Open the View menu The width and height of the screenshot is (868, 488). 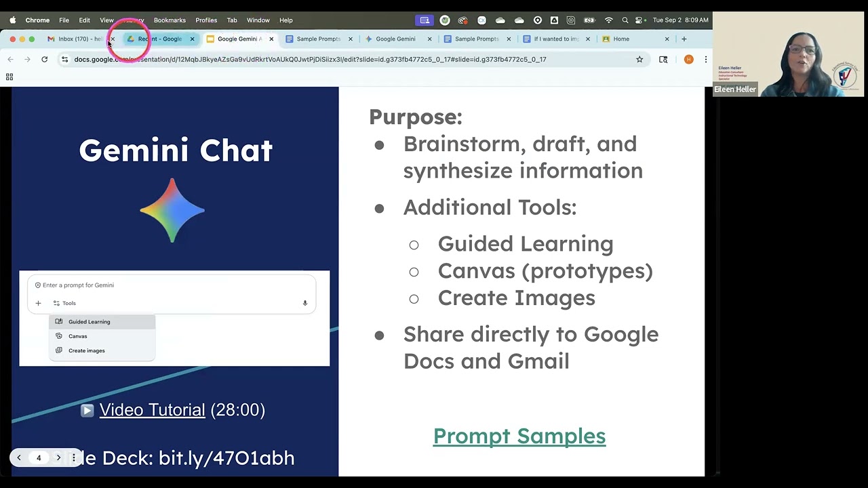[106, 20]
